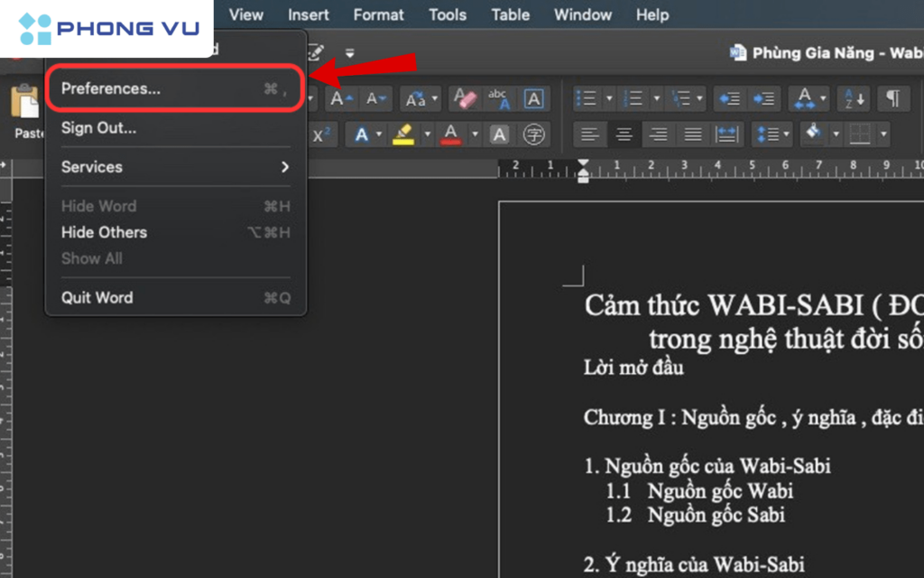Open the Numbered List dropdown arrow

coord(656,98)
